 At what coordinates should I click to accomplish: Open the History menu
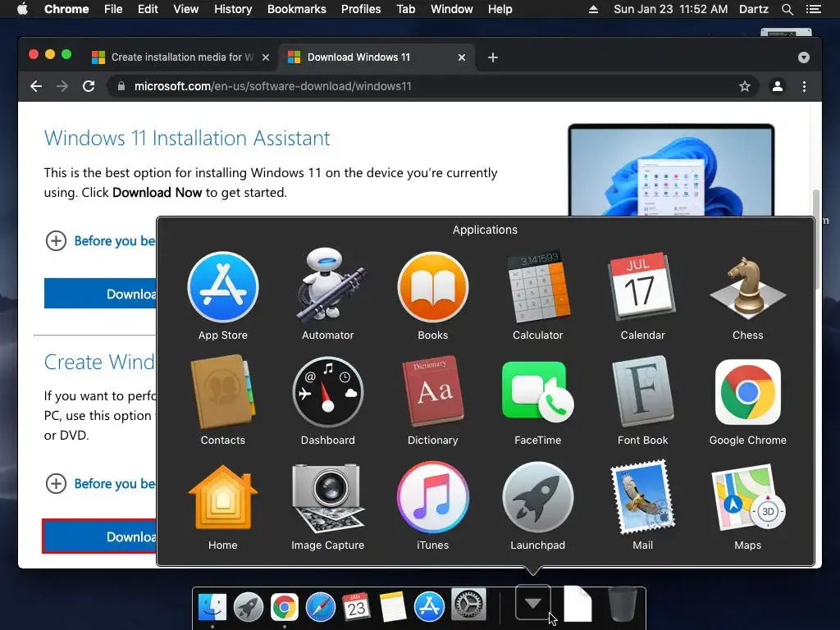[x=233, y=9]
